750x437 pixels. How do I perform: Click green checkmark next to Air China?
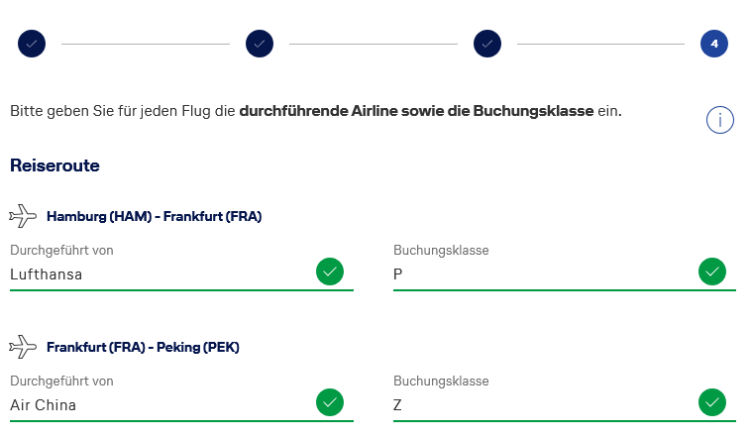pyautogui.click(x=329, y=402)
